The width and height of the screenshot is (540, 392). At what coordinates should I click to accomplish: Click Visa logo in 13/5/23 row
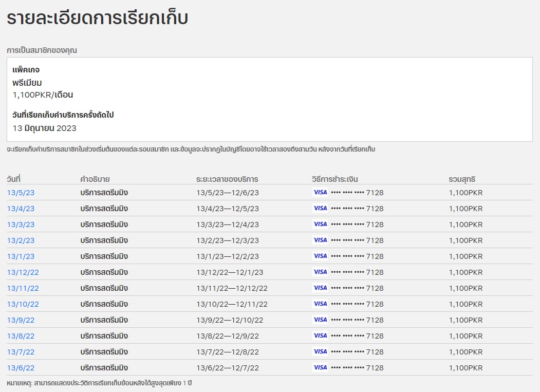point(320,192)
